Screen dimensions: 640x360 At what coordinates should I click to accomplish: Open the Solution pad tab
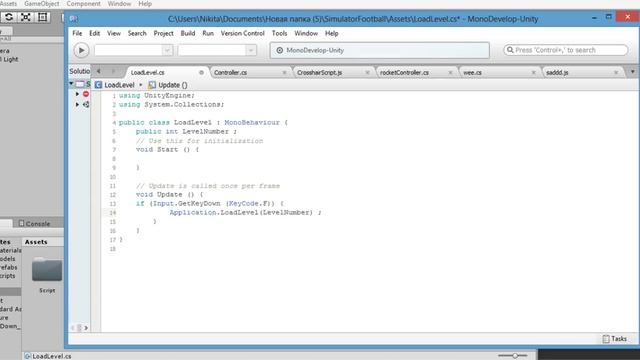coord(80,71)
